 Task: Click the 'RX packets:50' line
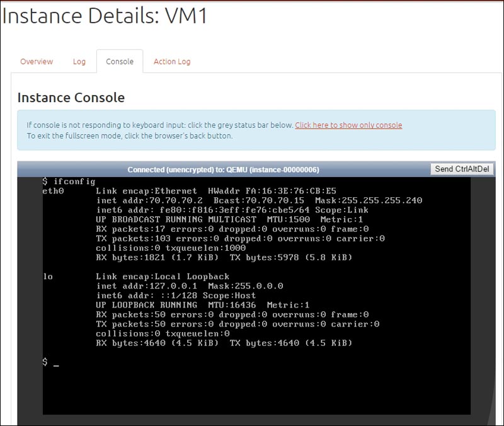pos(232,314)
